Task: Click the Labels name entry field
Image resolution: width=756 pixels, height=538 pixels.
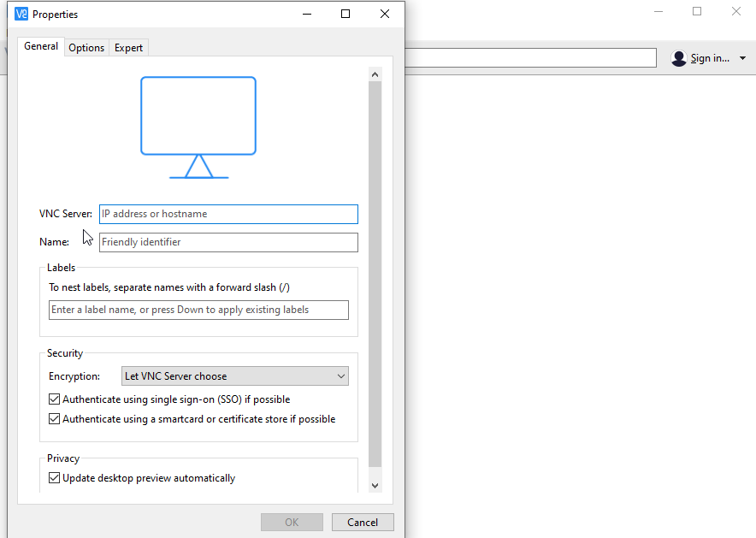Action: click(x=198, y=310)
